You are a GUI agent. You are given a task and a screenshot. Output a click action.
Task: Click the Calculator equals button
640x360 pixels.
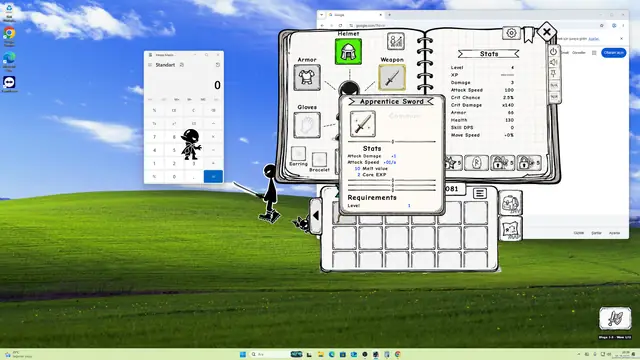coord(213,176)
